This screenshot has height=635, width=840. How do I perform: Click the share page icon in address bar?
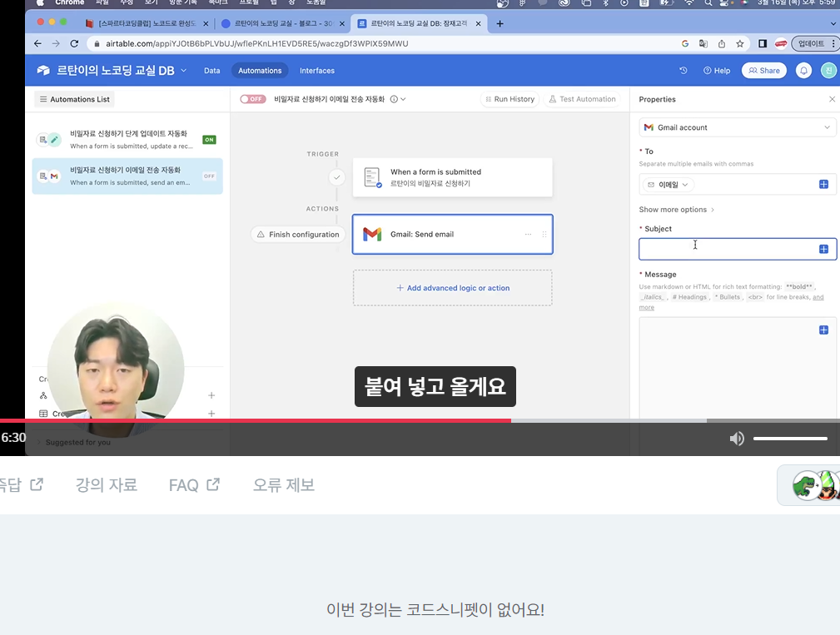click(722, 43)
